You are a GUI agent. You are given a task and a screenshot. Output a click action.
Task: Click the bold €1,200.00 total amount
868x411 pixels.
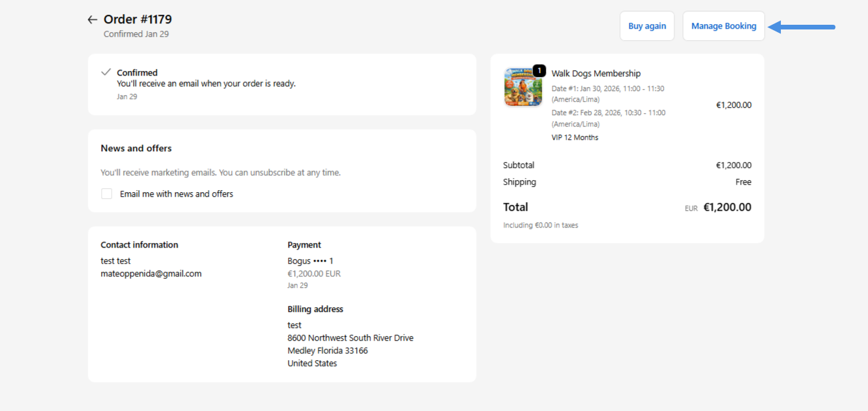pyautogui.click(x=727, y=208)
